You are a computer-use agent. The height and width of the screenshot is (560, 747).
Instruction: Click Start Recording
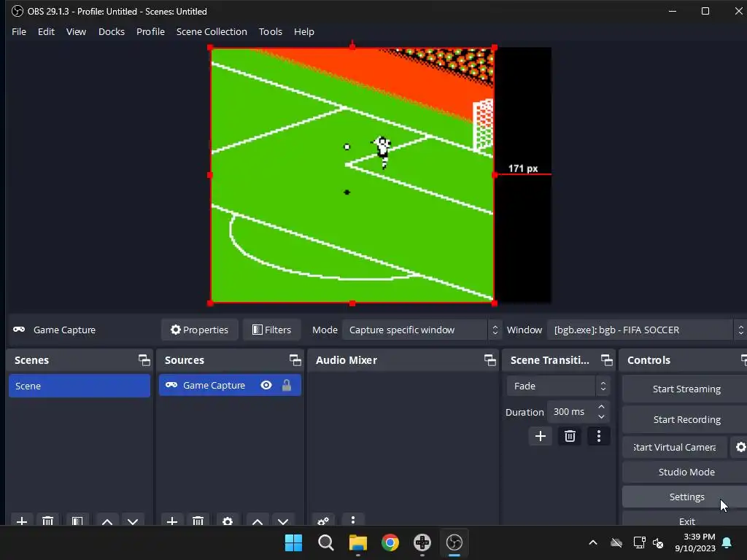click(x=686, y=419)
